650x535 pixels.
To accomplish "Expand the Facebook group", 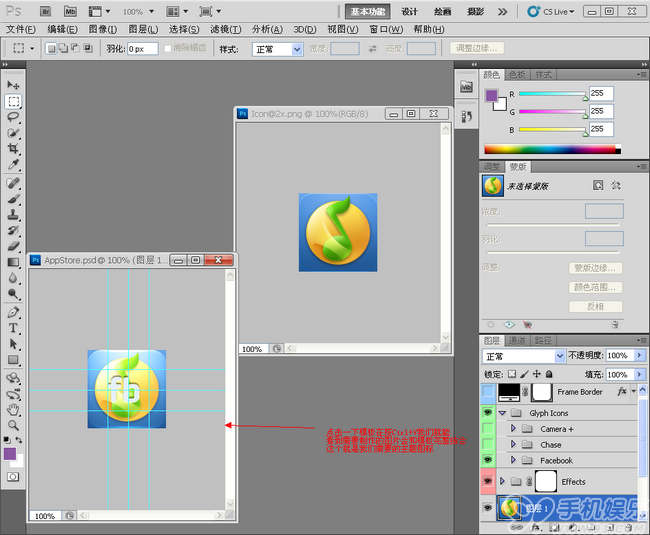I will pos(513,460).
